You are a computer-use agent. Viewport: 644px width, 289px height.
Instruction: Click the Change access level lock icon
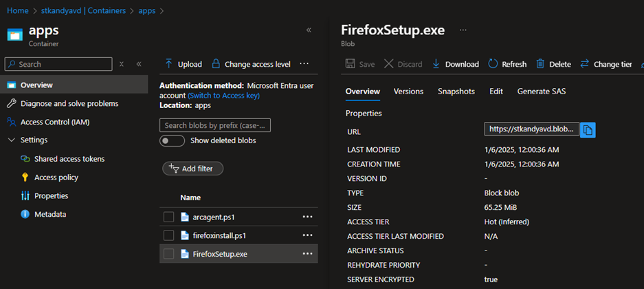tap(216, 64)
